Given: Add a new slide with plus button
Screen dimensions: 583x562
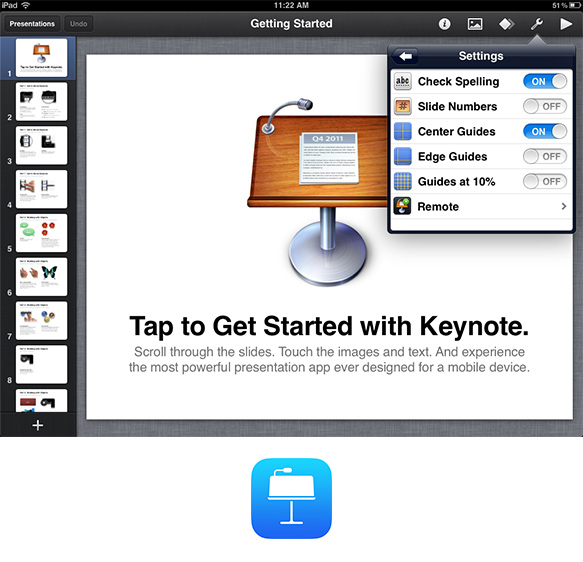Looking at the screenshot, I should 38,425.
